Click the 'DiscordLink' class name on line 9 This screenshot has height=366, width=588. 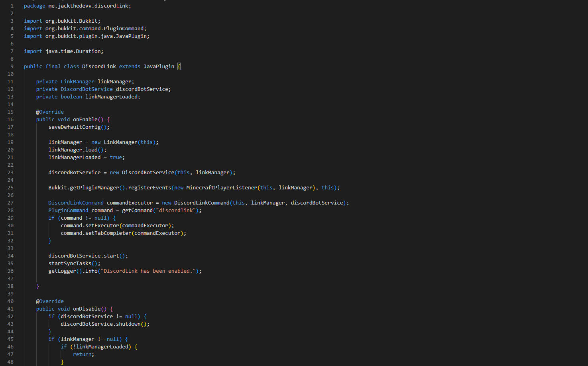(x=99, y=67)
